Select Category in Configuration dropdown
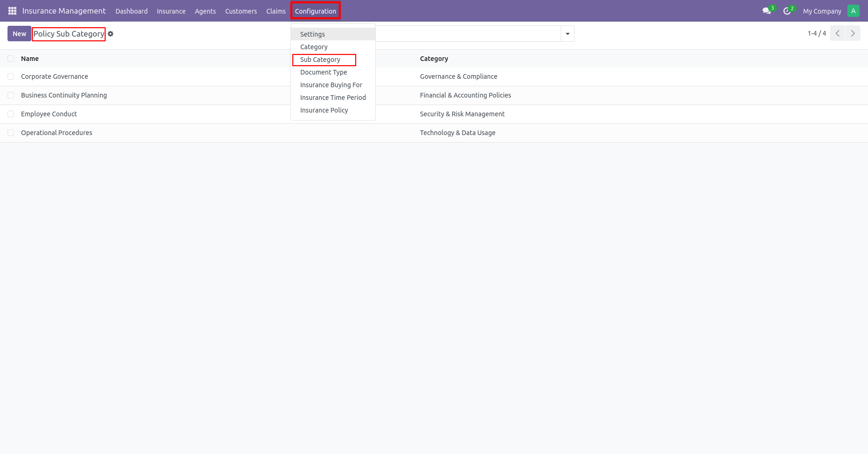This screenshot has width=868, height=454. [x=333, y=47]
